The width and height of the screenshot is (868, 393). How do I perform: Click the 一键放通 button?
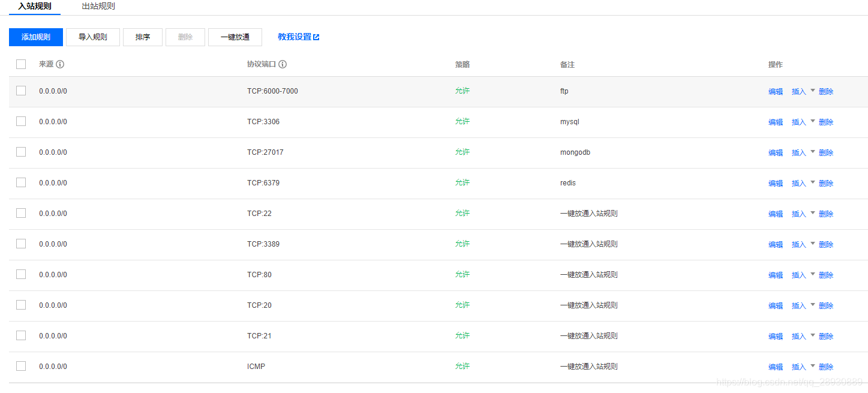point(235,37)
